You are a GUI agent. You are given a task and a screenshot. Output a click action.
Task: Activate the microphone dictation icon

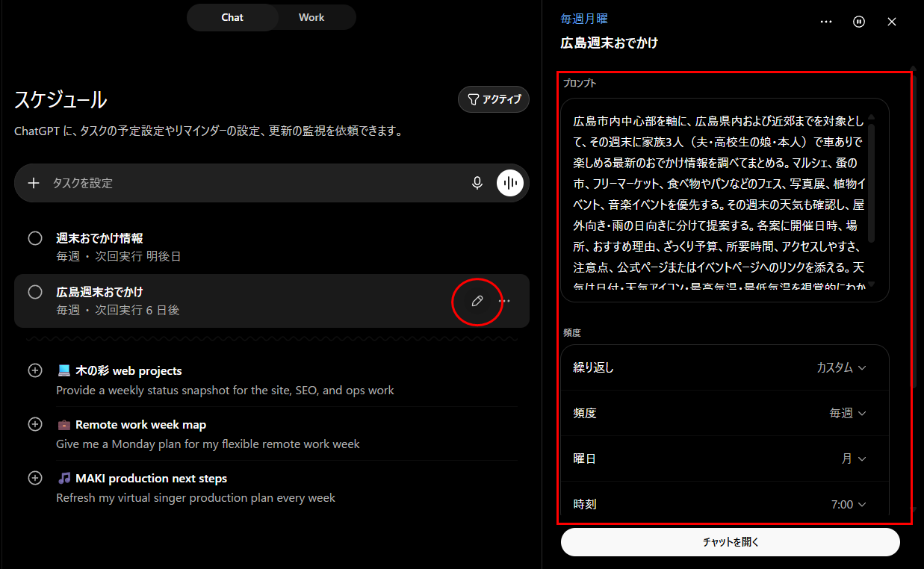[477, 183]
